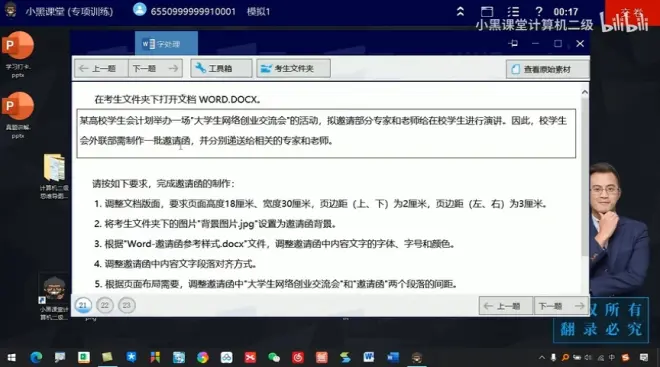Click requirement 5 text about 两个段落的间距
The width and height of the screenshot is (660, 367).
276,284
